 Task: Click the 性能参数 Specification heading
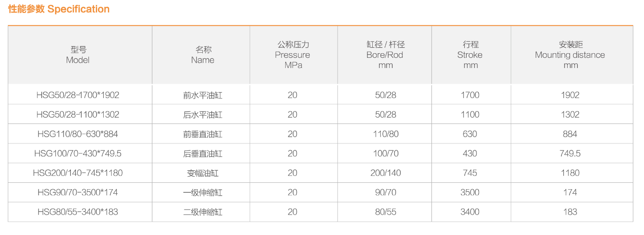click(59, 9)
